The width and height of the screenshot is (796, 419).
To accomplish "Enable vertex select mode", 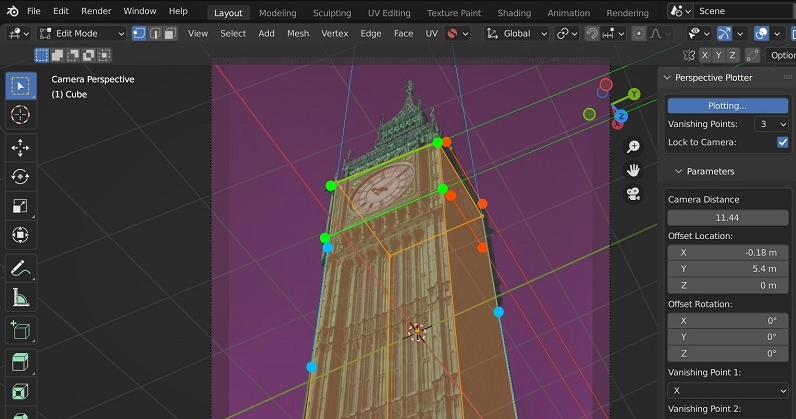I will (x=139, y=34).
